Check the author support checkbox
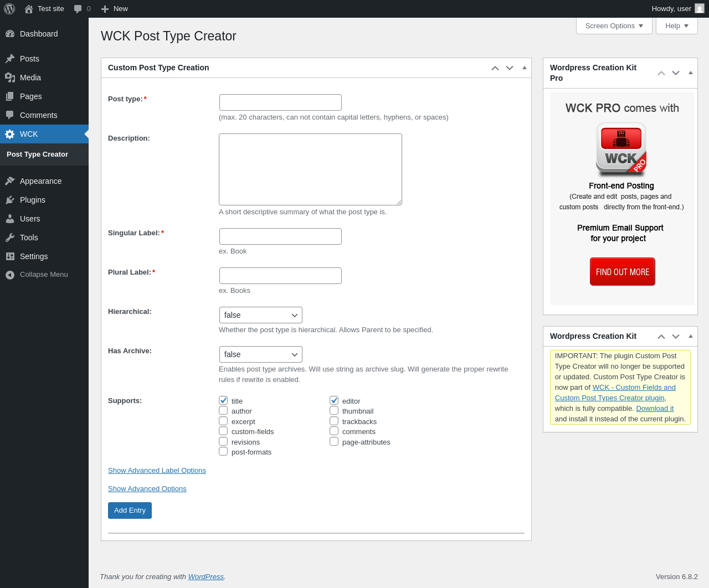709x588 pixels. tap(223, 410)
